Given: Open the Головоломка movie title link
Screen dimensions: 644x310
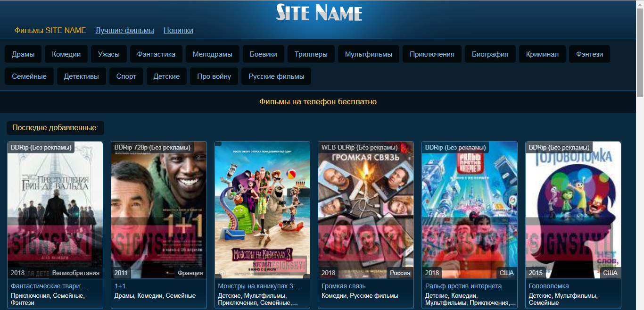Looking at the screenshot, I should [549, 286].
